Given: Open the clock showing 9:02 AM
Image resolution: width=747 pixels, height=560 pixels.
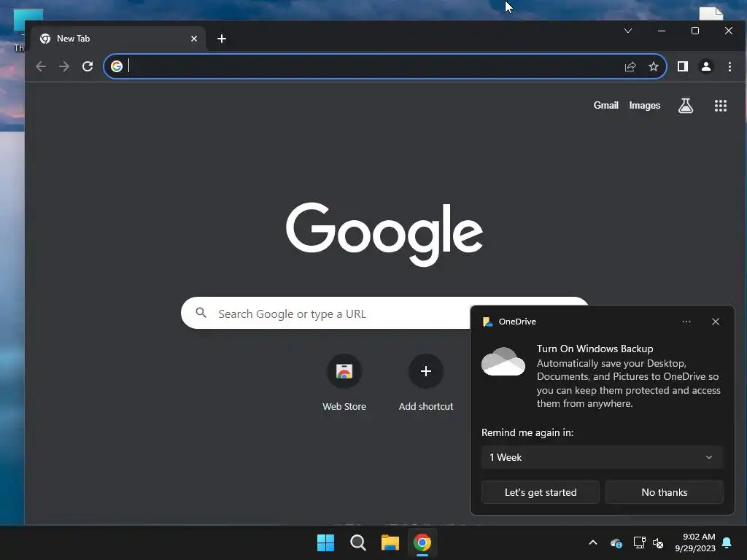Looking at the screenshot, I should pyautogui.click(x=695, y=542).
